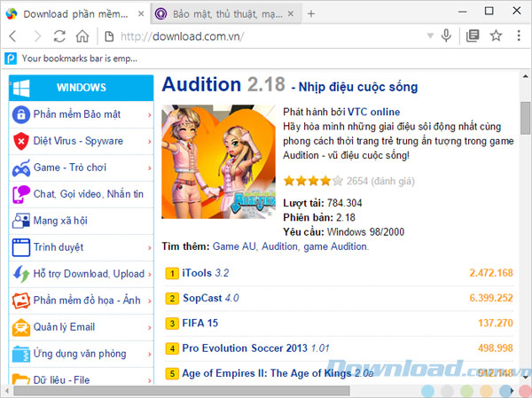Click the address bar URL field

pyautogui.click(x=266, y=36)
